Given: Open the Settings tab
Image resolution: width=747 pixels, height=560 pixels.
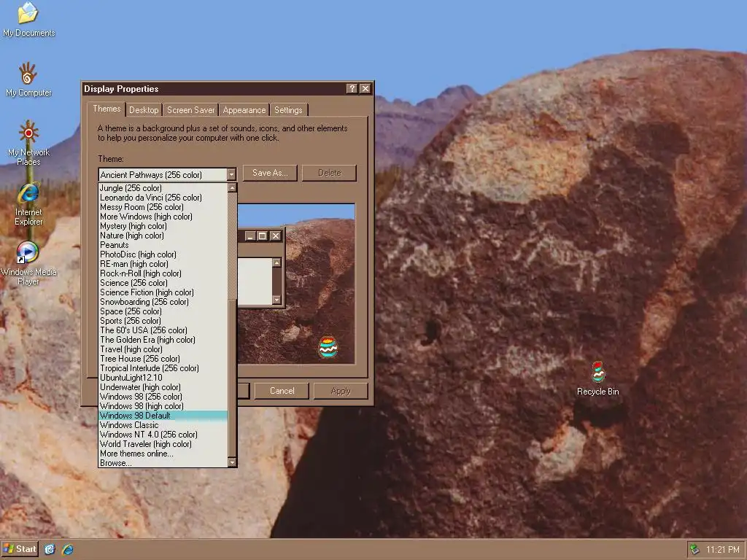Looking at the screenshot, I should [x=288, y=110].
